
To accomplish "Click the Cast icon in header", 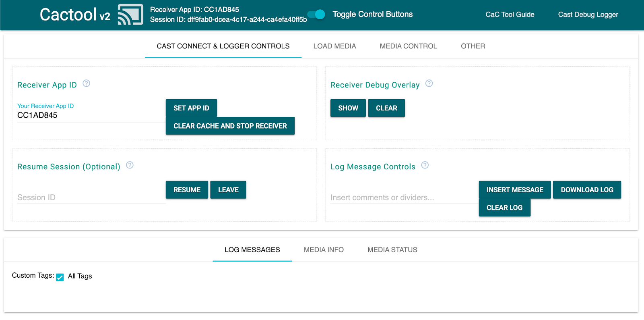I will (130, 15).
